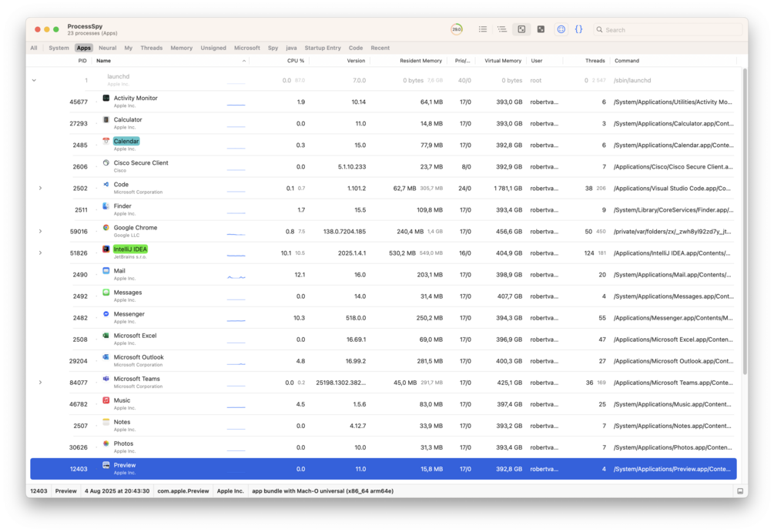Click the Notes app icon

click(x=106, y=422)
